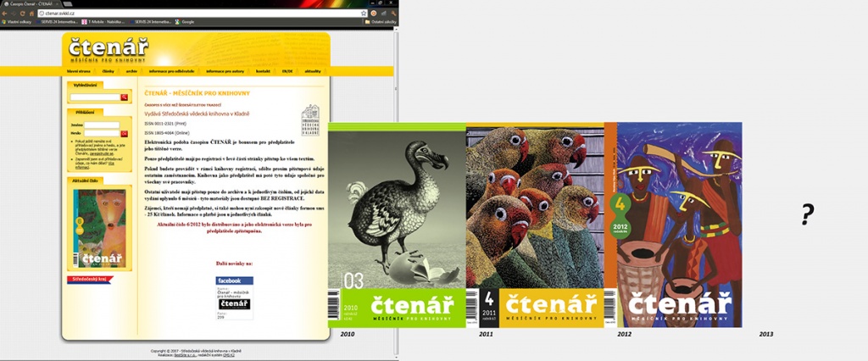Submit login with red OK button

124,133
